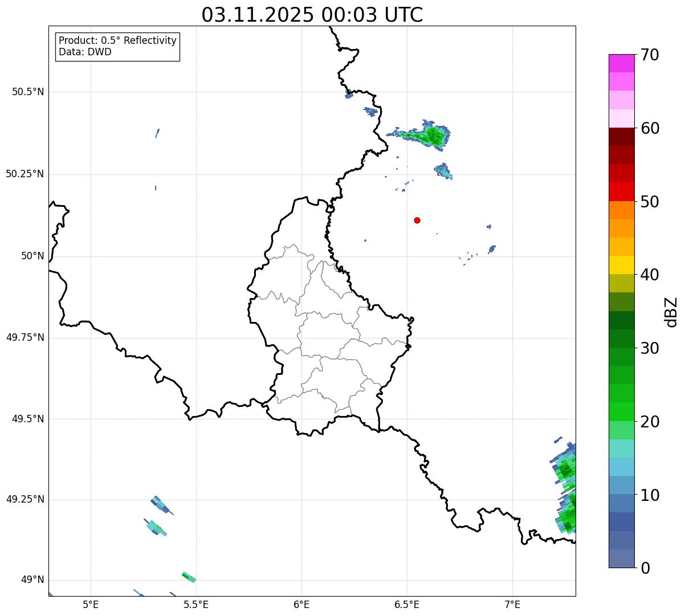685x616 pixels.
Task: Click the dBZ colorbar label
Action: [x=671, y=311]
